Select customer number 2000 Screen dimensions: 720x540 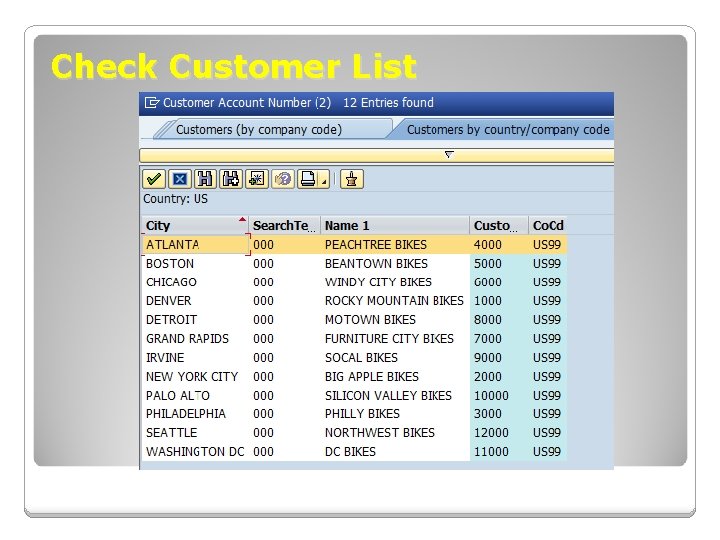[x=488, y=377]
